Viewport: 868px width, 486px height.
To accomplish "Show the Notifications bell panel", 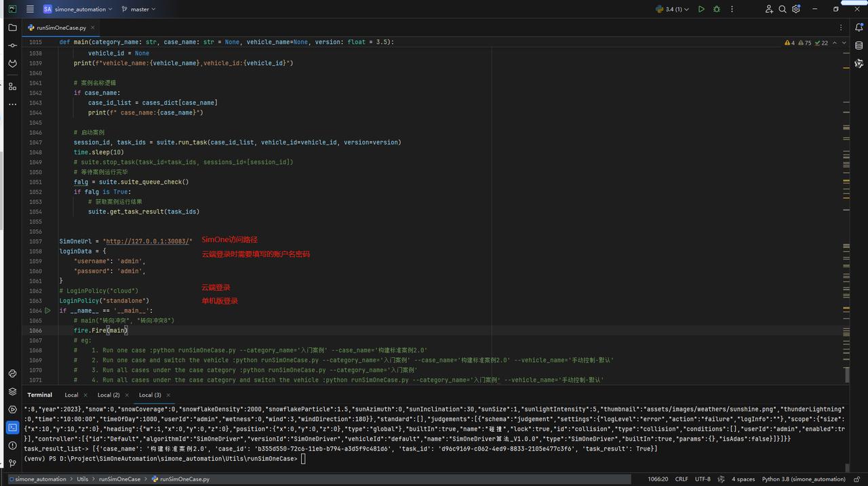I will click(x=859, y=28).
